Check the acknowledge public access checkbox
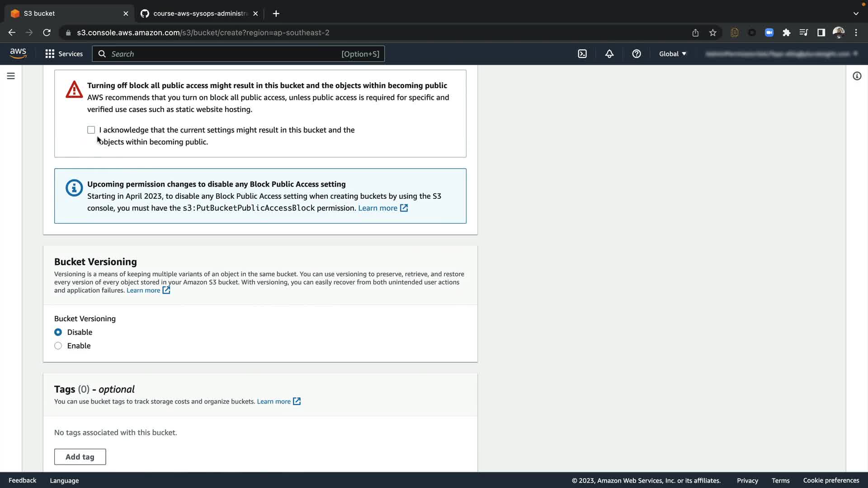Image resolution: width=868 pixels, height=488 pixels. pyautogui.click(x=91, y=130)
